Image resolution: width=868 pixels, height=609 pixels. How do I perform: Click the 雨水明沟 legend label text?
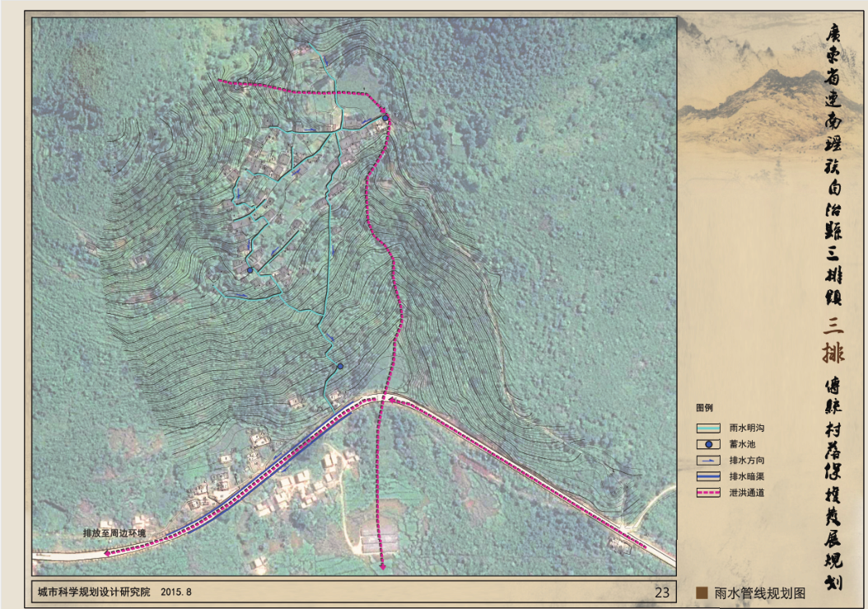(x=744, y=428)
